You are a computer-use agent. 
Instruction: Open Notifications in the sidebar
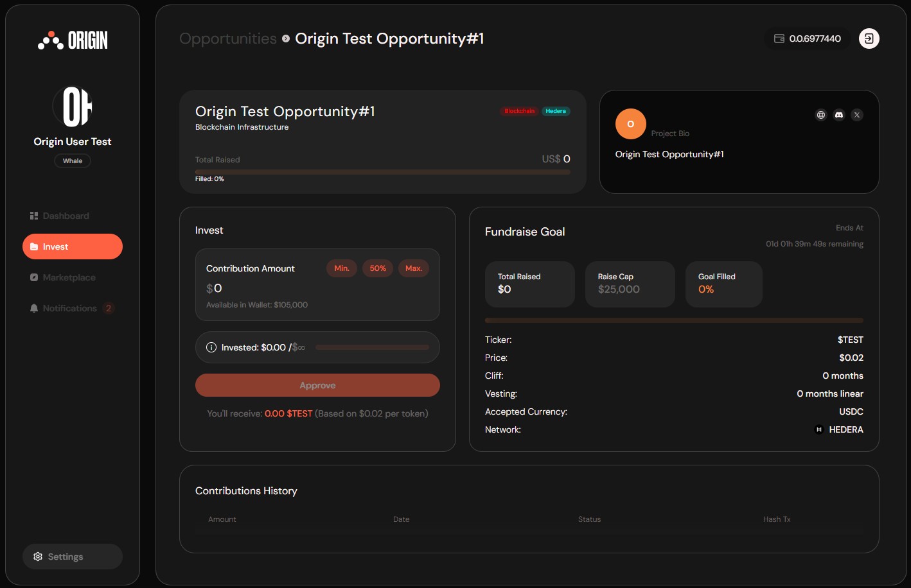pyautogui.click(x=69, y=308)
